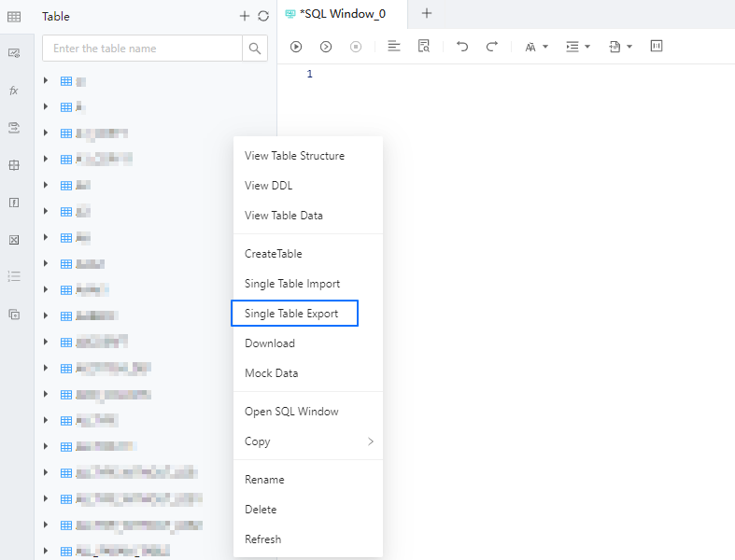
Task: Open the stacked-pages sidebar icon at bottom
Action: pyautogui.click(x=14, y=315)
